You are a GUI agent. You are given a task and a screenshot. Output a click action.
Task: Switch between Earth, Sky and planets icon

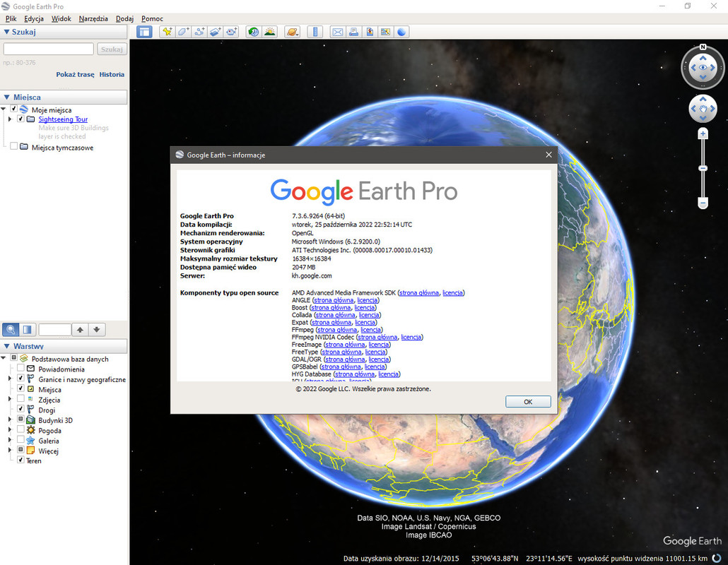293,32
